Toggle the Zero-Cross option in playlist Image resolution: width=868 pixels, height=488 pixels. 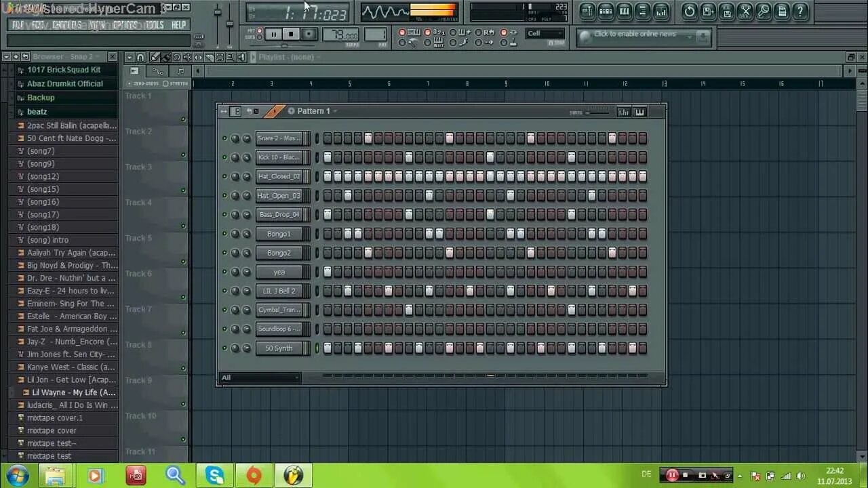[x=142, y=83]
